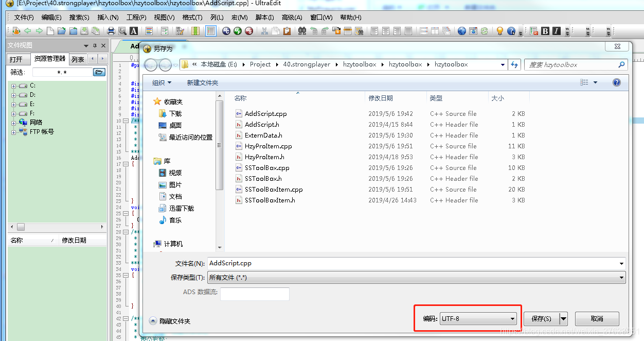Click the back arrow in the UltraEdit toolbar
Screen dimensions: 644x341
pos(27,31)
